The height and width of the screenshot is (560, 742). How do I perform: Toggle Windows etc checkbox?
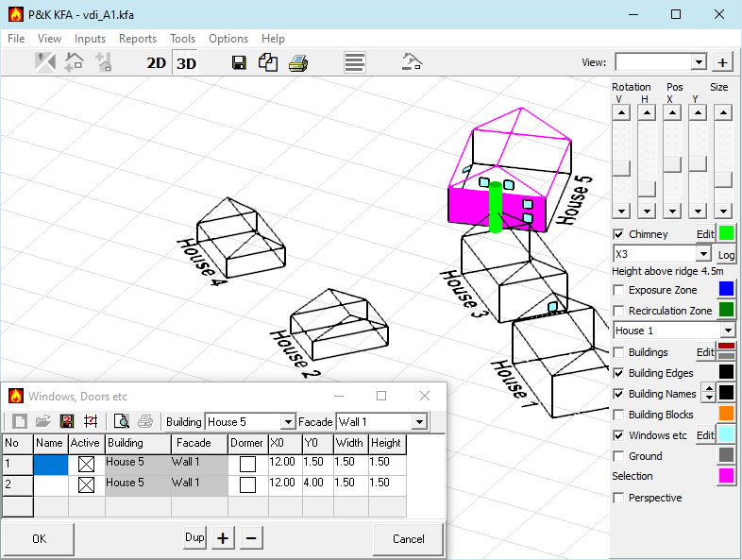point(618,435)
